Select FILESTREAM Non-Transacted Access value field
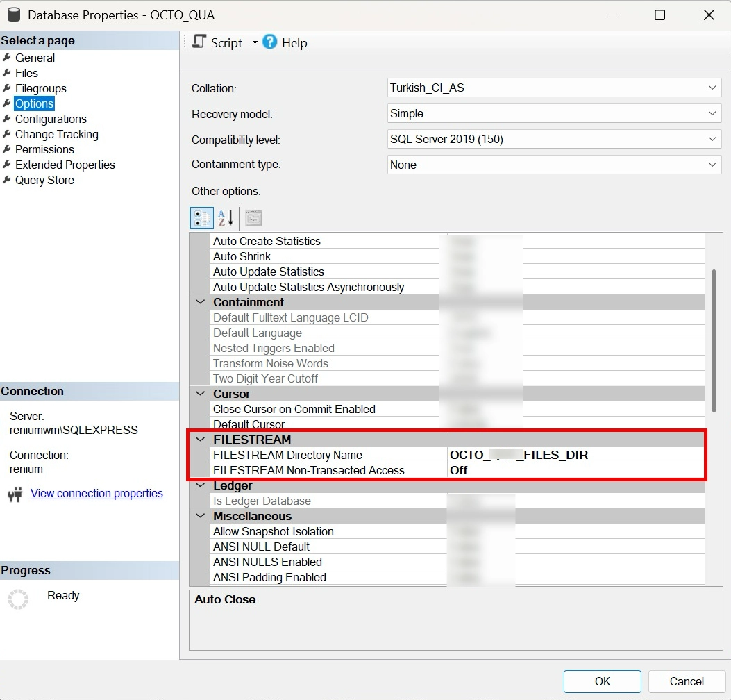This screenshot has width=731, height=700. 575,470
